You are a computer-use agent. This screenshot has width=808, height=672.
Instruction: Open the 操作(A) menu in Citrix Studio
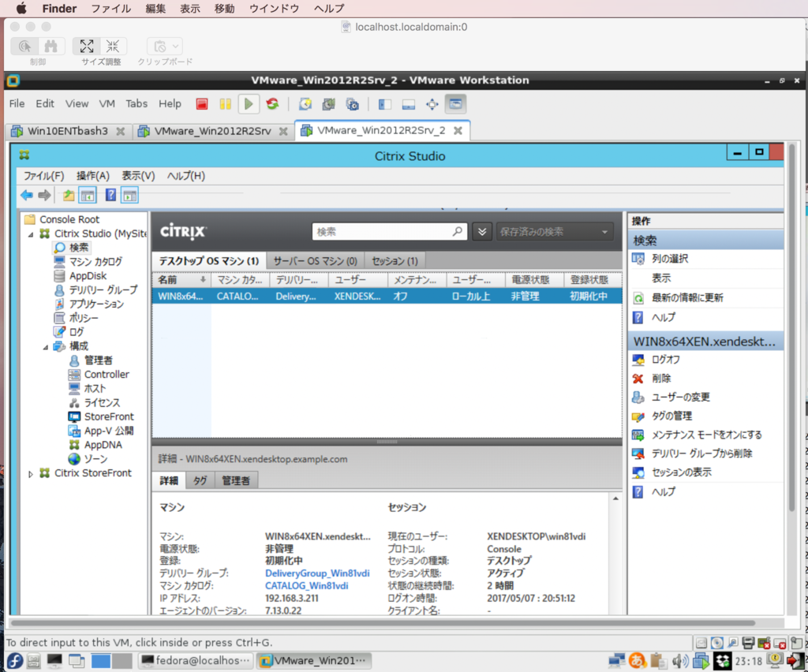click(93, 176)
